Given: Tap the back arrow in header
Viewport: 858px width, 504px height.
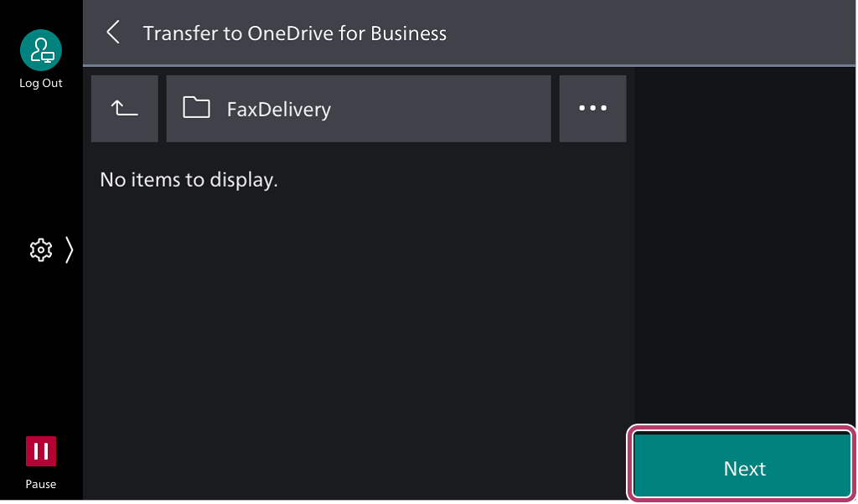Looking at the screenshot, I should pyautogui.click(x=113, y=33).
